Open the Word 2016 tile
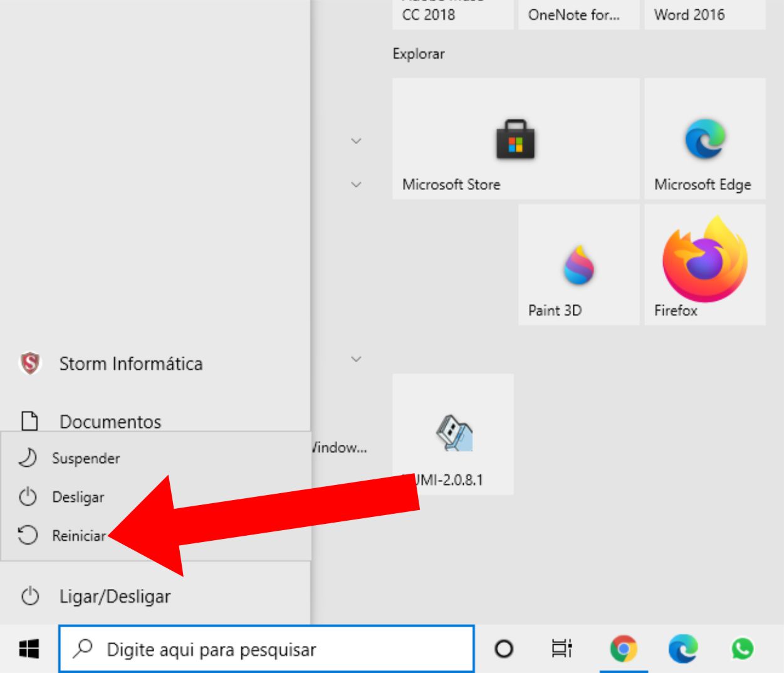This screenshot has height=673, width=784. 705,14
